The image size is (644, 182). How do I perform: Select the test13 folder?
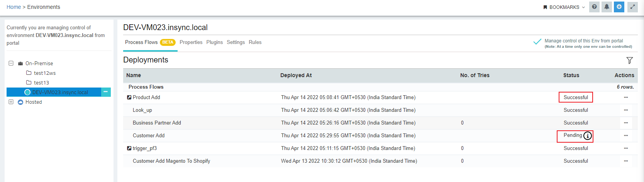coord(41,83)
